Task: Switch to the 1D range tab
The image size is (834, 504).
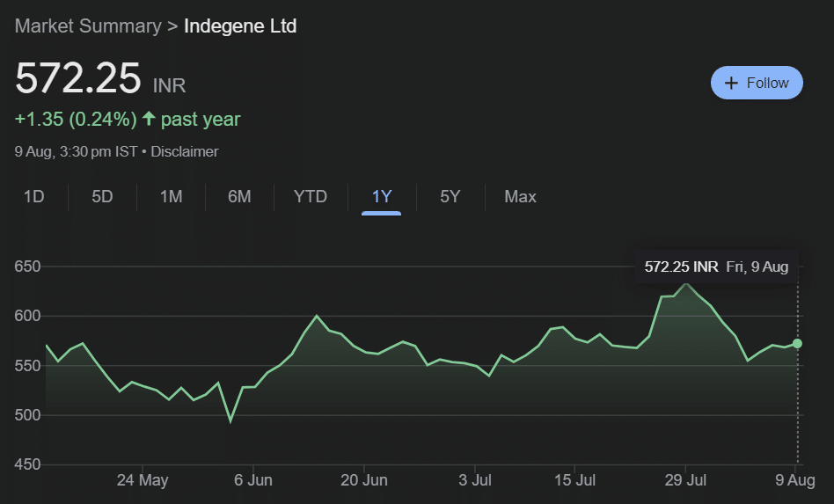Action: pyautogui.click(x=34, y=197)
